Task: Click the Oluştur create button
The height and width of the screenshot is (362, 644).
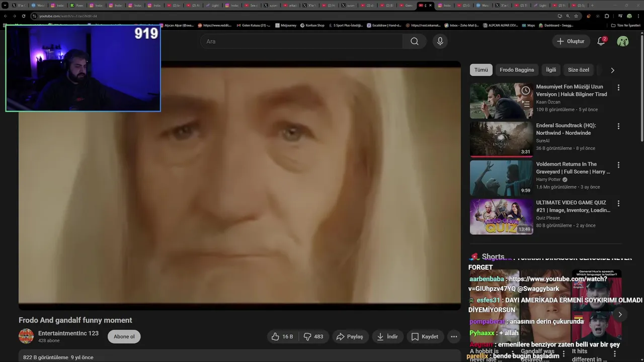Action: pos(571,41)
